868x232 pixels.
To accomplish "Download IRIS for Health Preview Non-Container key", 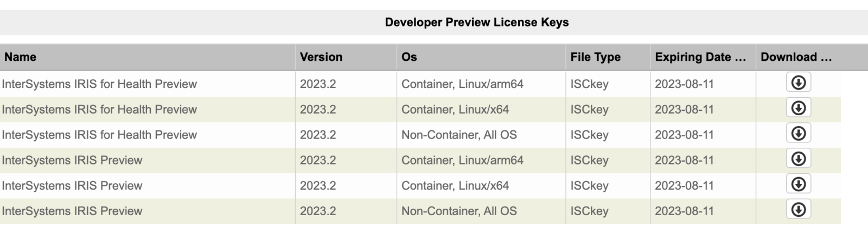I will 798,134.
